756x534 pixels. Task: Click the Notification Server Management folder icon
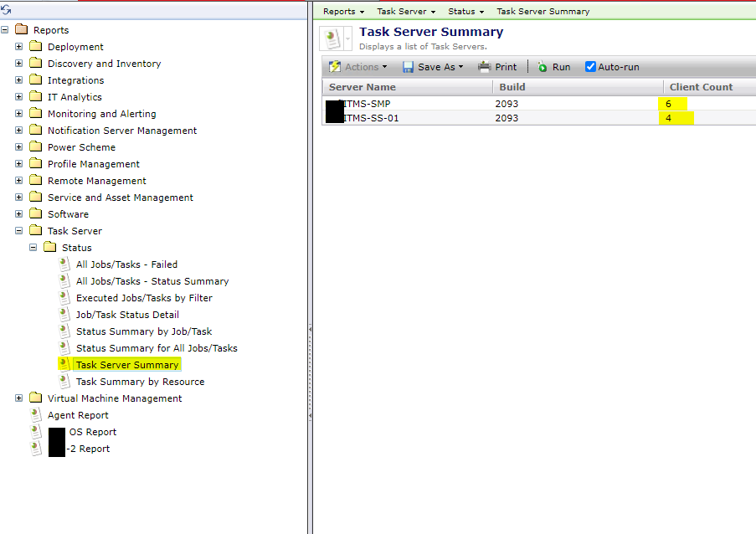point(35,130)
